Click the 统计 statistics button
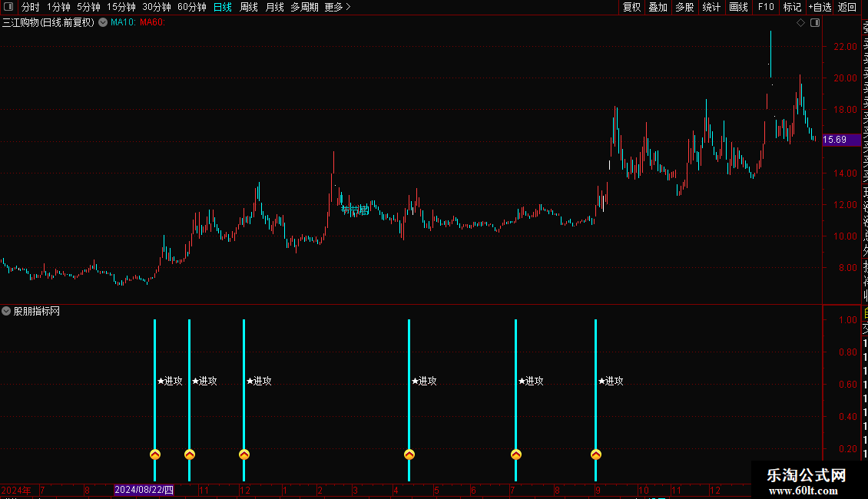 point(711,7)
